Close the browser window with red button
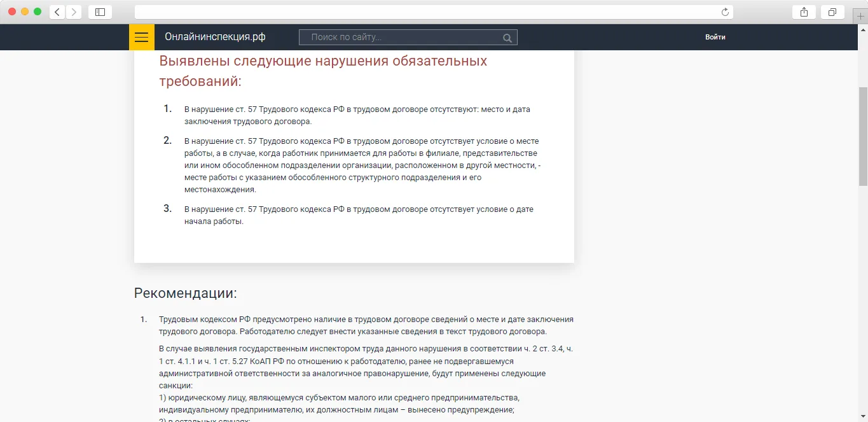 tap(12, 12)
